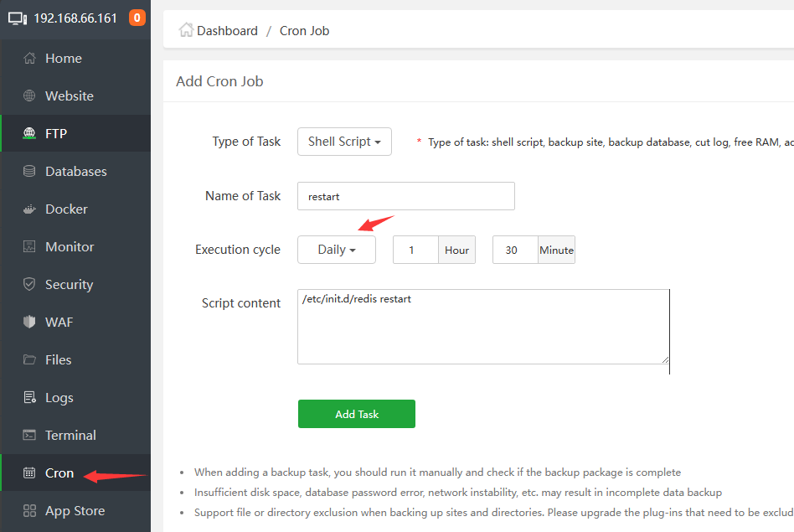Click the Home house icon in sidebar
The image size is (794, 532).
click(29, 59)
